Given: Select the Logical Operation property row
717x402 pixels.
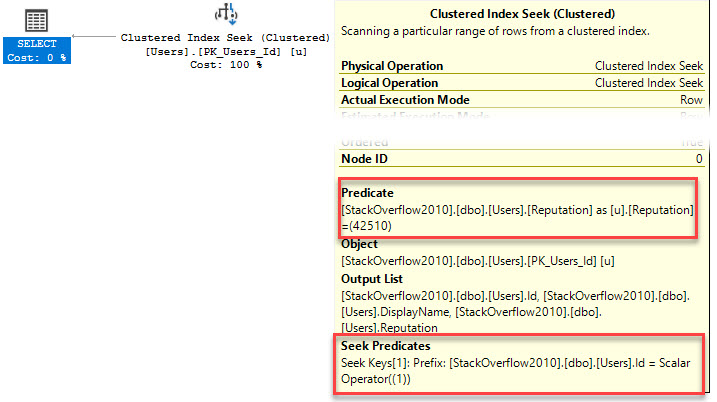Looking at the screenshot, I should tap(521, 83).
